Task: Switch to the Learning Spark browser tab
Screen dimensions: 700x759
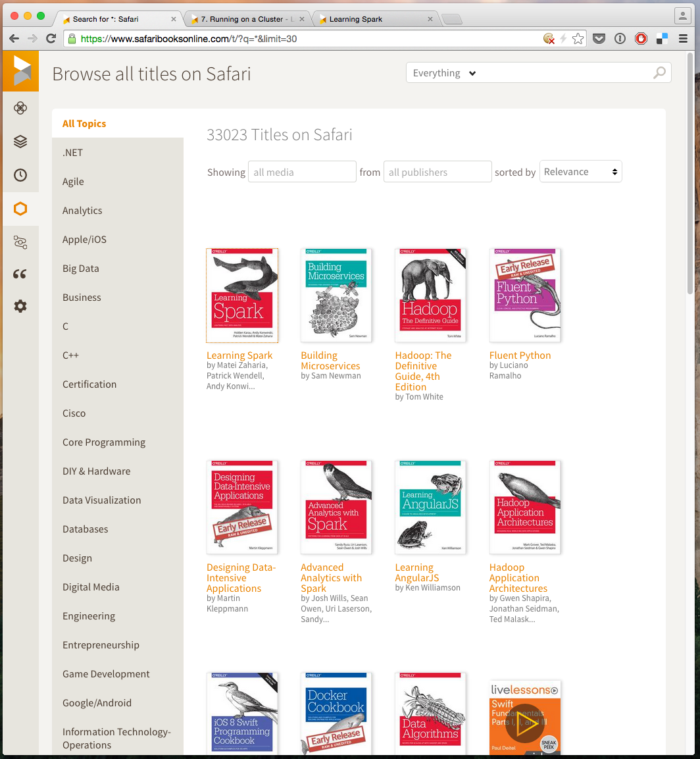Action: [x=376, y=19]
